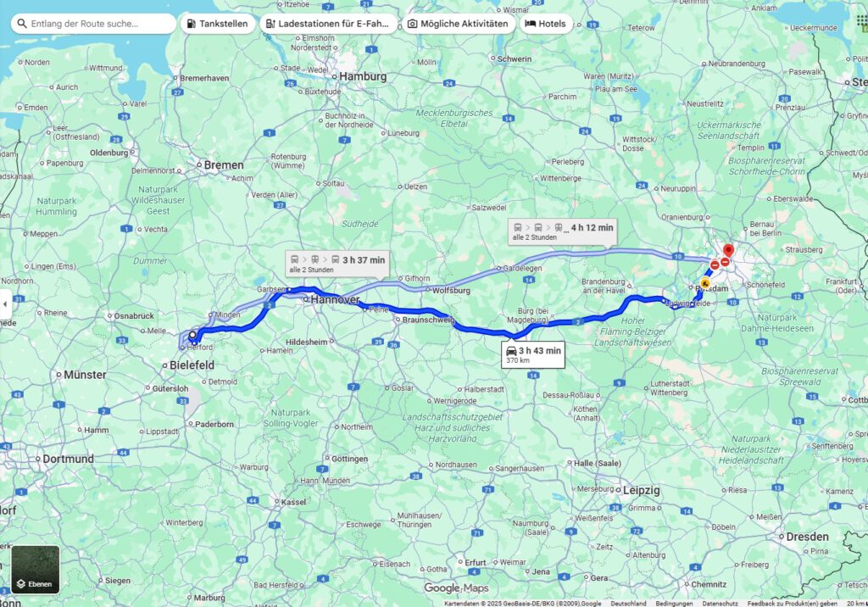
Task: Click the origin marker near Herford
Action: (192, 335)
